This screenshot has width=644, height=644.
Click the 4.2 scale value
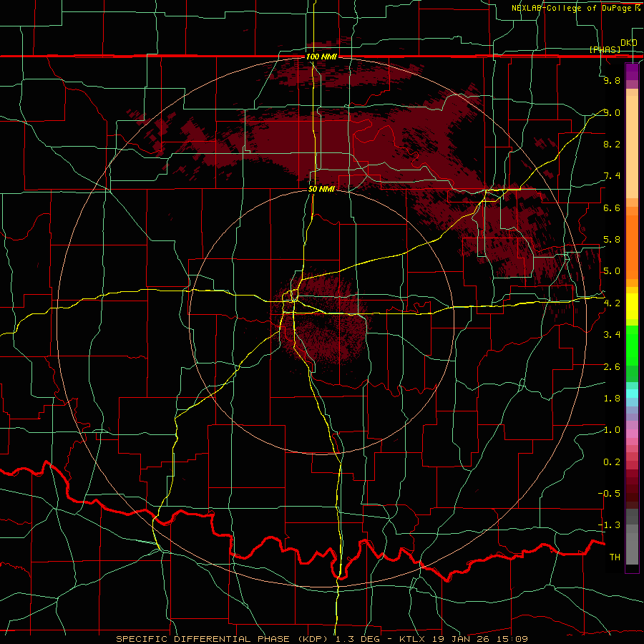click(612, 303)
